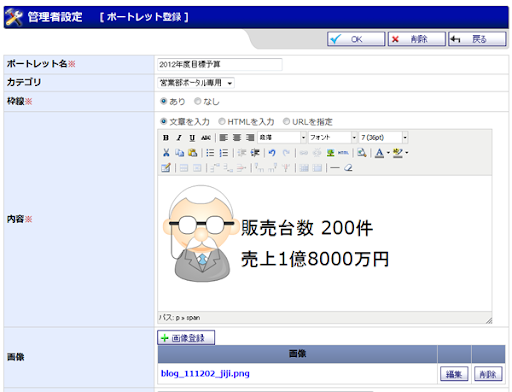Image resolution: width=512 pixels, height=392 pixels.
Task: Insert a horizontal rule line
Action: tap(335, 168)
